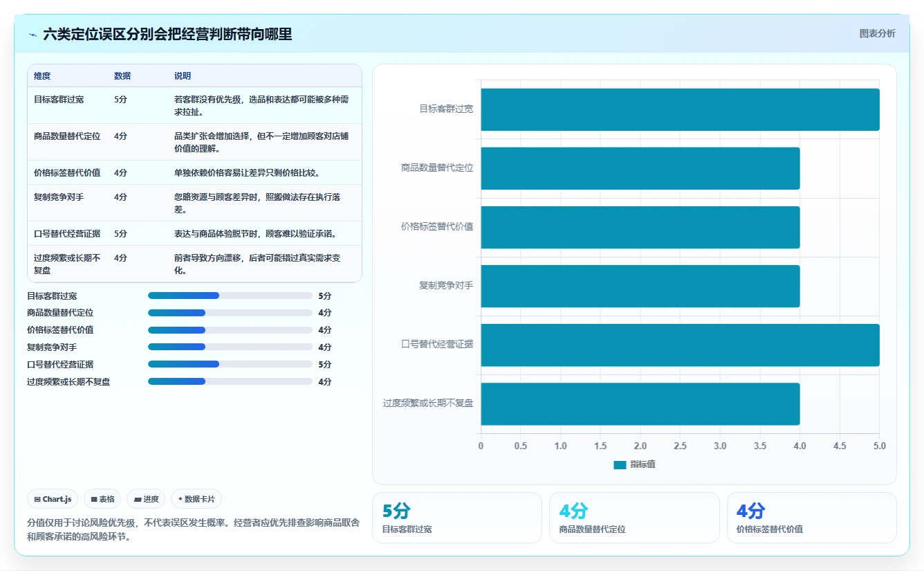Click the 说明 column header in the table
Viewport: 924px width, 571px height.
(183, 76)
